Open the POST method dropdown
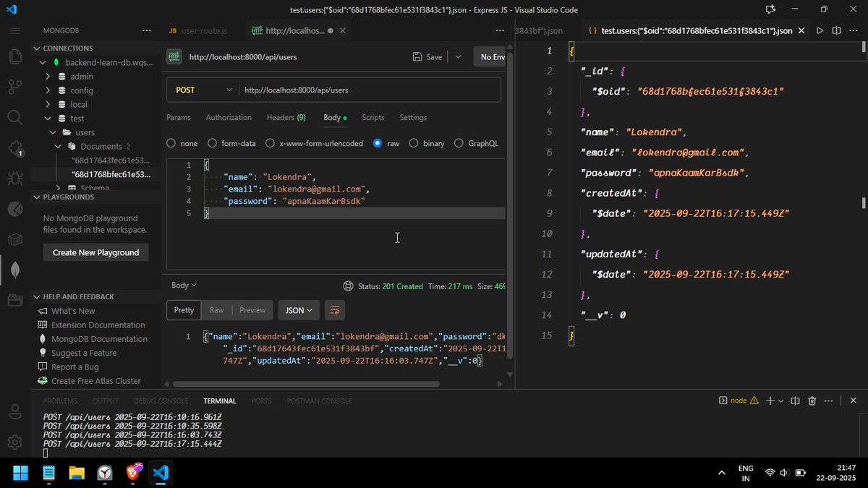Image resolution: width=868 pixels, height=488 pixels. click(x=203, y=90)
